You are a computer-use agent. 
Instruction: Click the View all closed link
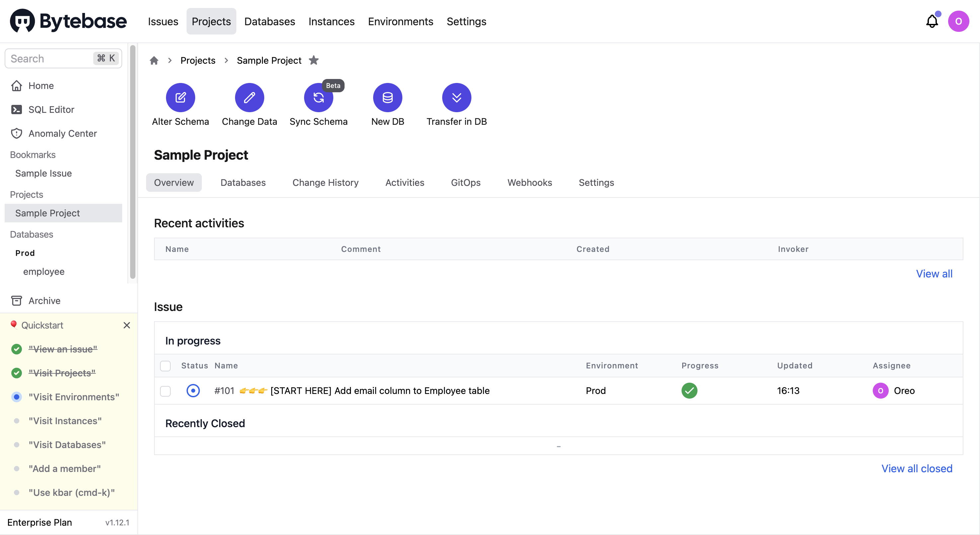click(x=917, y=468)
